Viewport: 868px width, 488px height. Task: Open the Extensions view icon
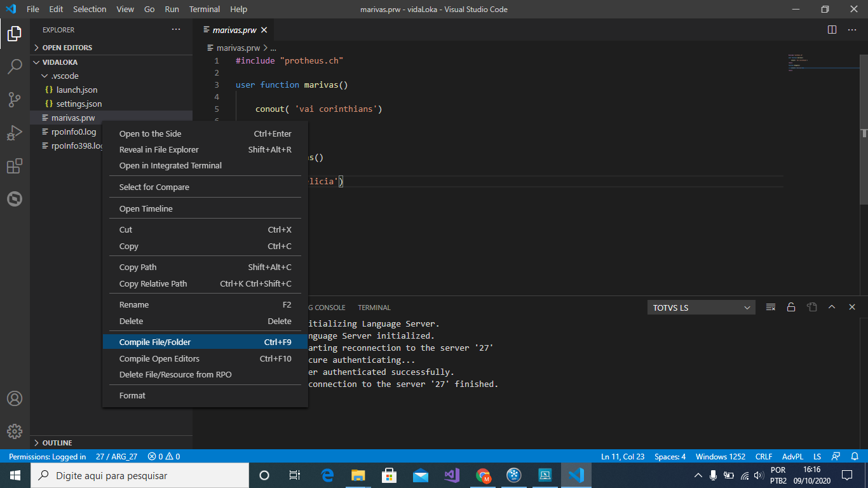(15, 166)
